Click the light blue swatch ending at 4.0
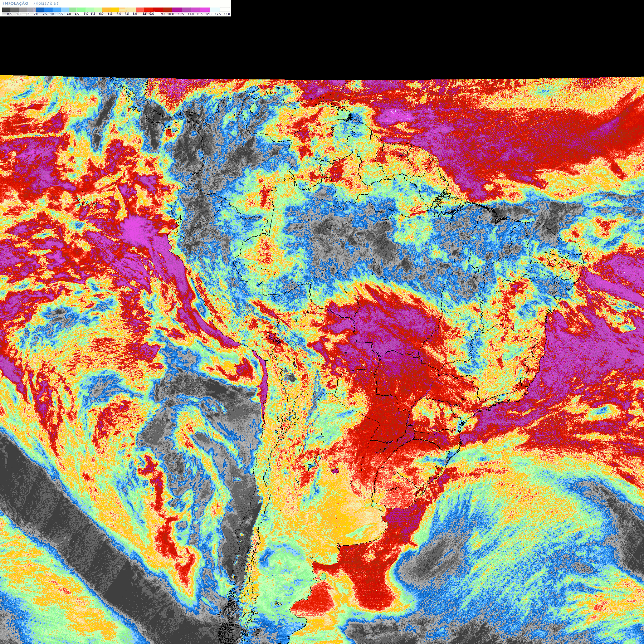Viewport: 644px width, 644px height. [x=65, y=10]
